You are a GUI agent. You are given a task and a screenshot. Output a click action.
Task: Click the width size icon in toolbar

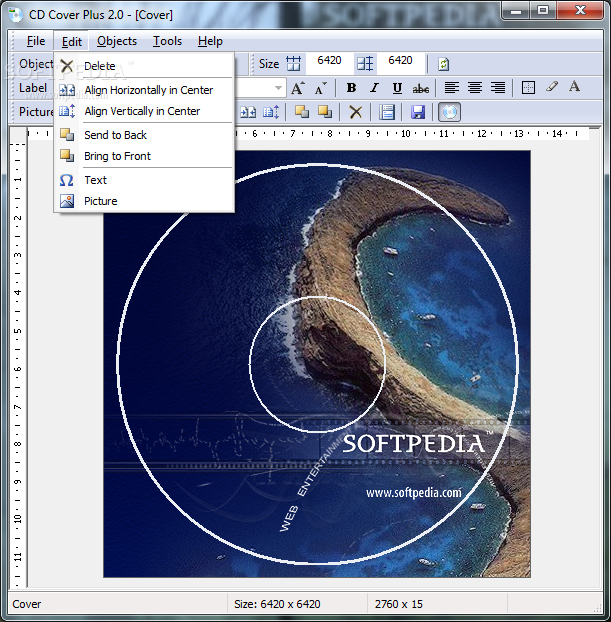(294, 63)
